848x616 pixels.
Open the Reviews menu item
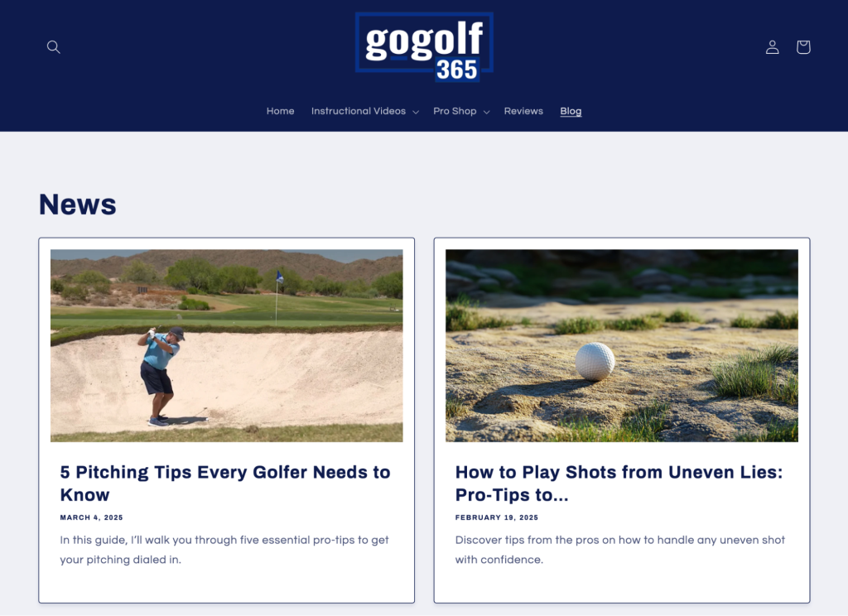pyautogui.click(x=523, y=111)
